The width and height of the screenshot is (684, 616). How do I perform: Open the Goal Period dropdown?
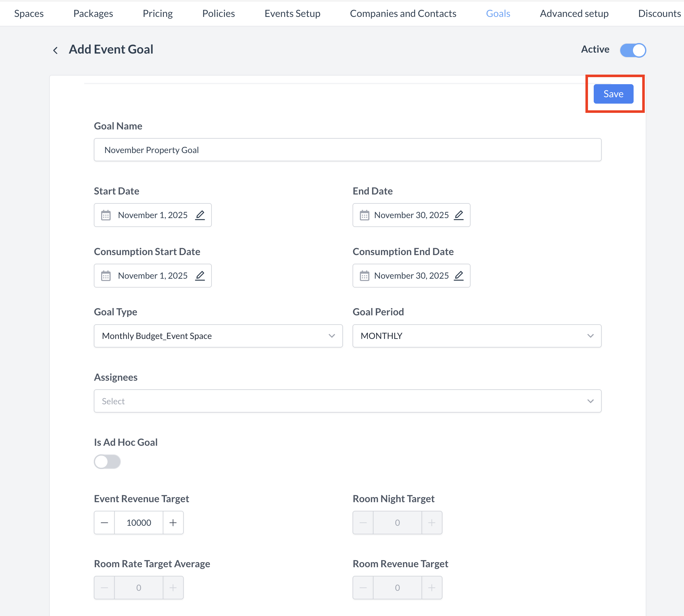coord(476,336)
